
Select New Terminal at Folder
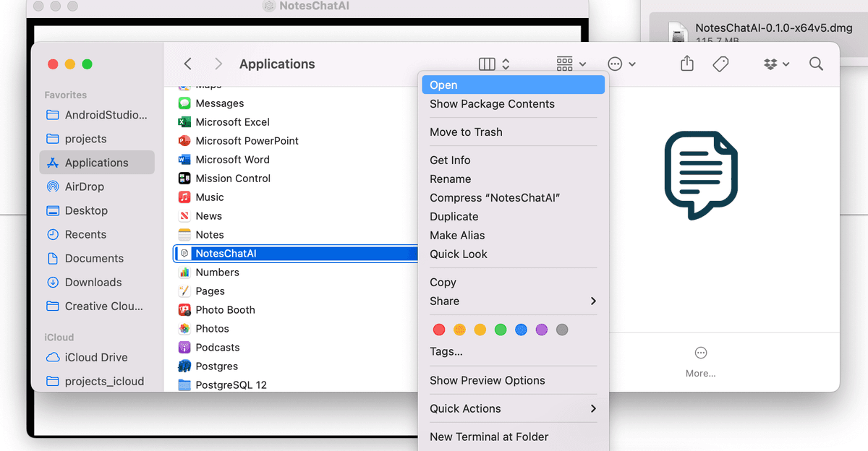coord(514,437)
